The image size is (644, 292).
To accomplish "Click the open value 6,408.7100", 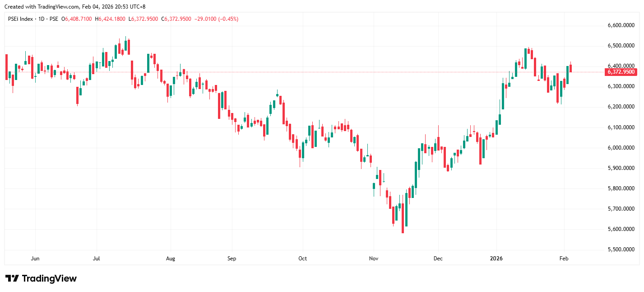I will 79,19.
